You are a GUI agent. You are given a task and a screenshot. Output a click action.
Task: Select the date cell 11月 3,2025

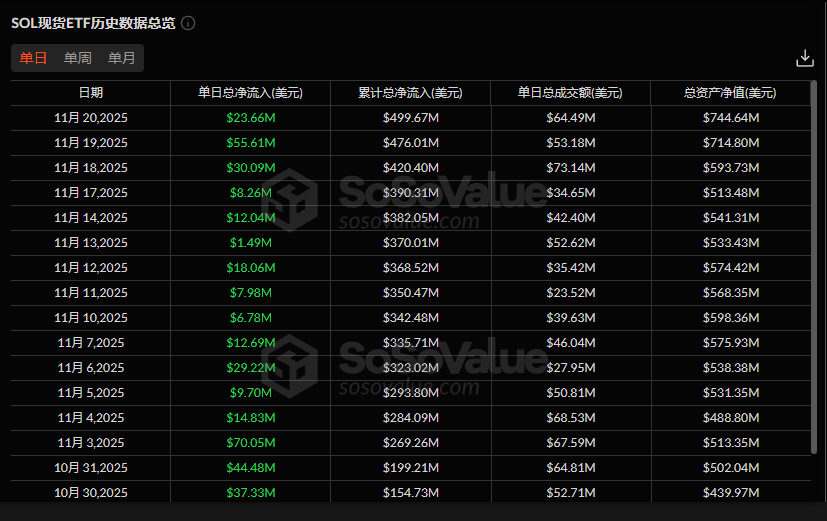pos(91,443)
